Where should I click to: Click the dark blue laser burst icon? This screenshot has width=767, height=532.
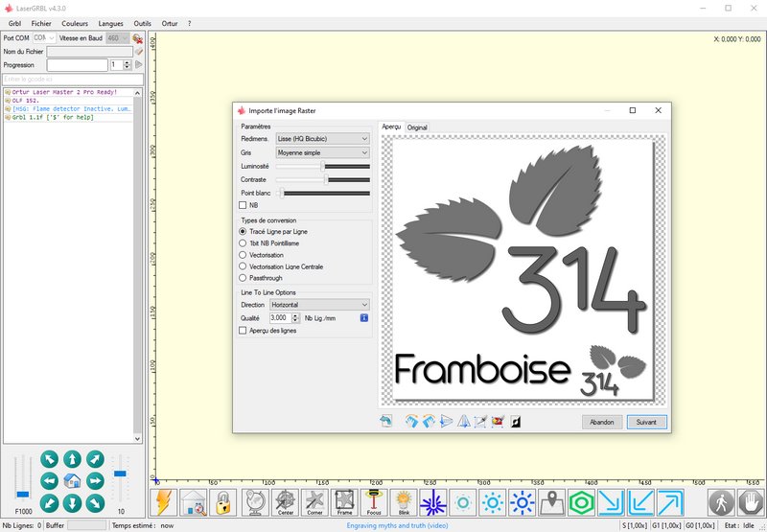pyautogui.click(x=433, y=502)
